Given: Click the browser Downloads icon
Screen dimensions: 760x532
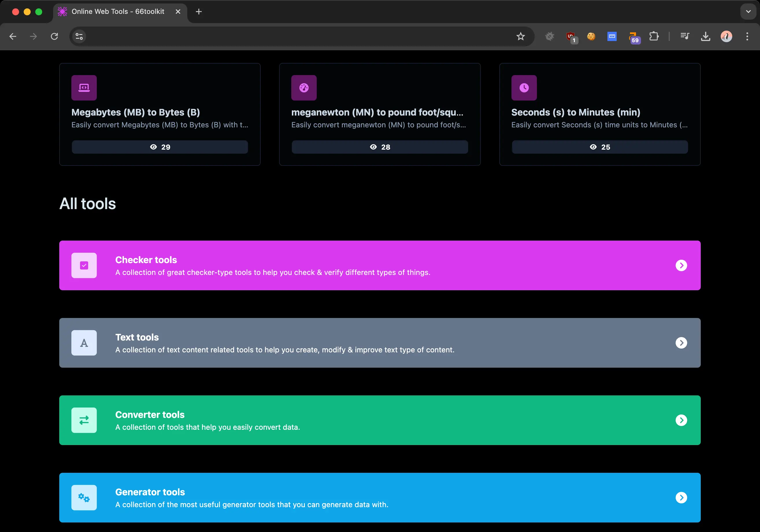Looking at the screenshot, I should (706, 36).
